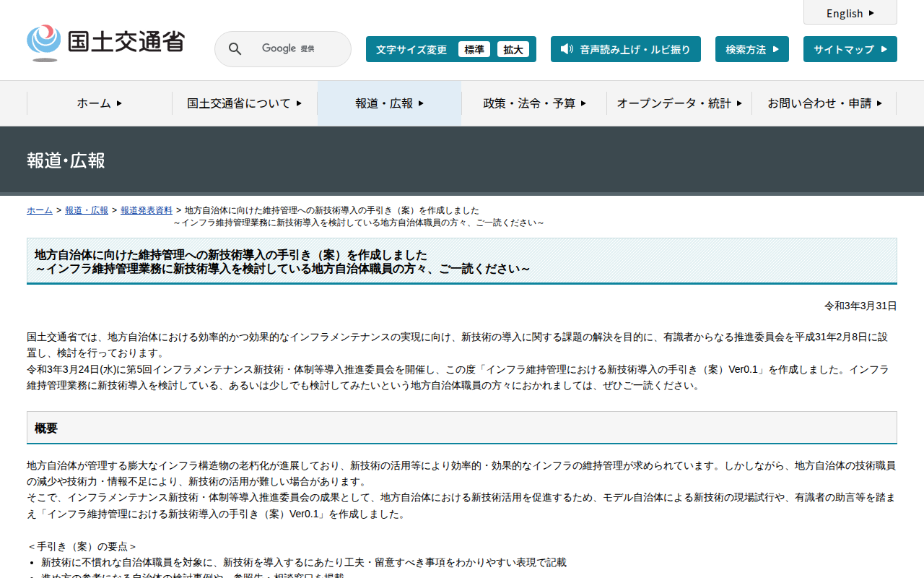Select 拡大 to enlarge the text size
This screenshot has height=578, width=924.
click(513, 49)
